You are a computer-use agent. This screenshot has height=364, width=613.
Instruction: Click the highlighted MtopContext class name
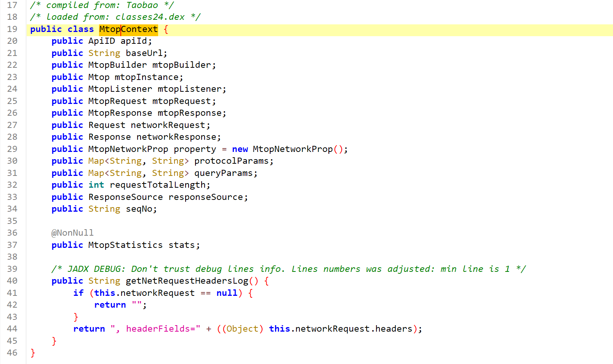pos(128,29)
